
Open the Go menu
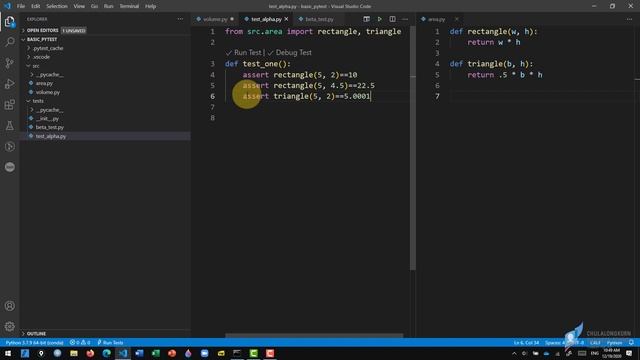coord(94,6)
